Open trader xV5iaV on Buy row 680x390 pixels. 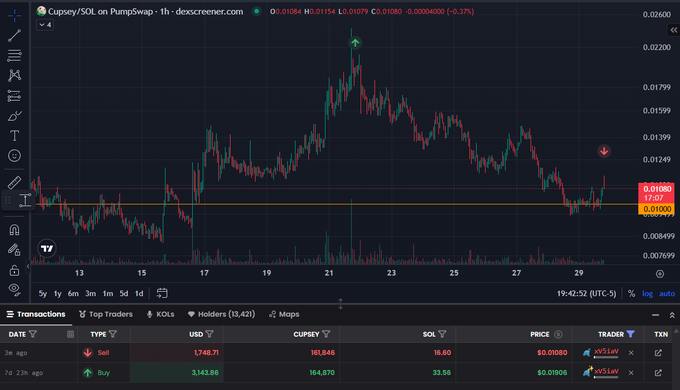point(606,372)
